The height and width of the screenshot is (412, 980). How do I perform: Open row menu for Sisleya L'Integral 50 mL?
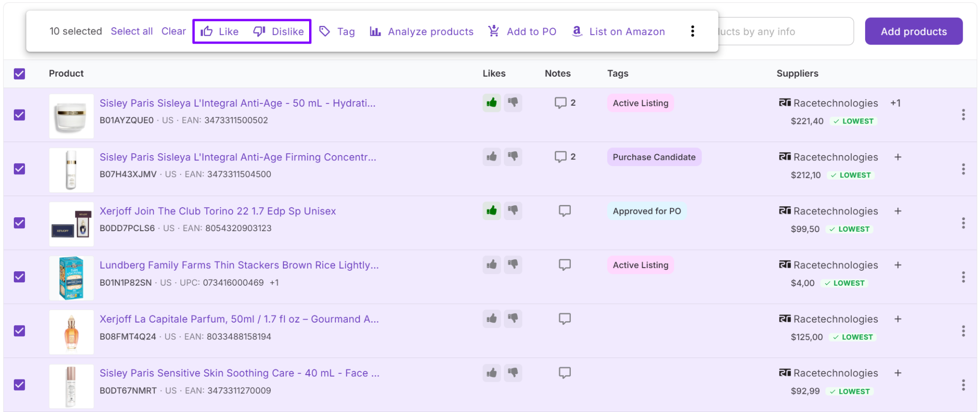pos(963,115)
